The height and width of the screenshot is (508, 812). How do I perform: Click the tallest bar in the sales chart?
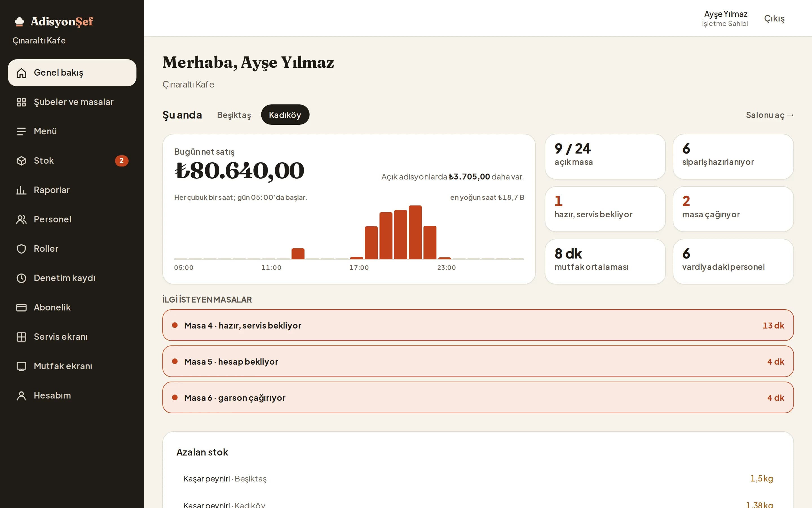(415, 232)
